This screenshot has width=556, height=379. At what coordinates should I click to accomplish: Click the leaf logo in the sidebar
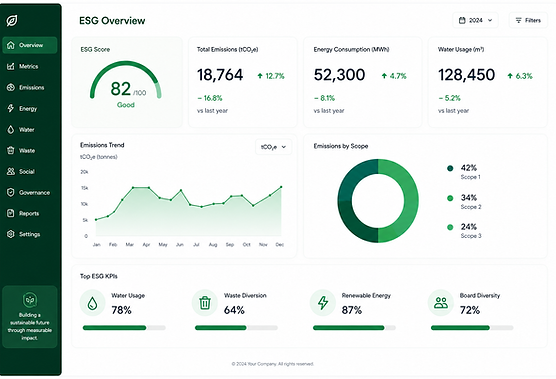coord(12,21)
